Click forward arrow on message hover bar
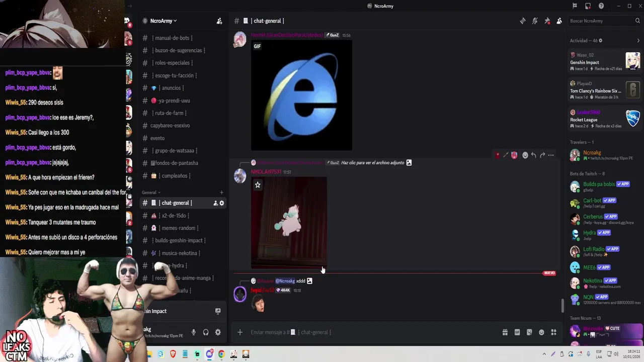 click(542, 155)
